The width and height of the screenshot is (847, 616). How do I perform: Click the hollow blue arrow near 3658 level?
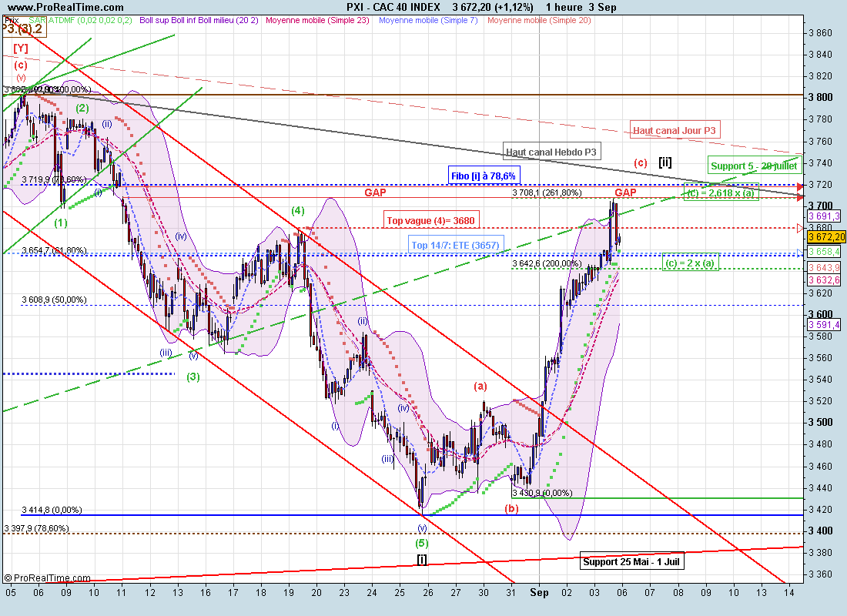coord(802,253)
